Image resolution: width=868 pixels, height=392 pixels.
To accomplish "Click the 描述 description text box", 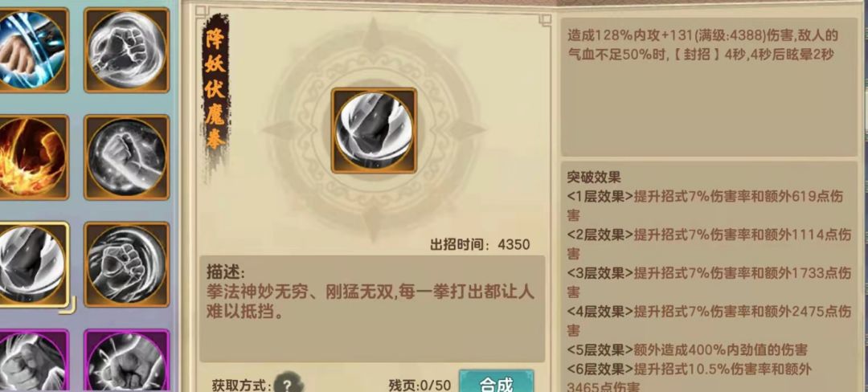I will pyautogui.click(x=372, y=308).
